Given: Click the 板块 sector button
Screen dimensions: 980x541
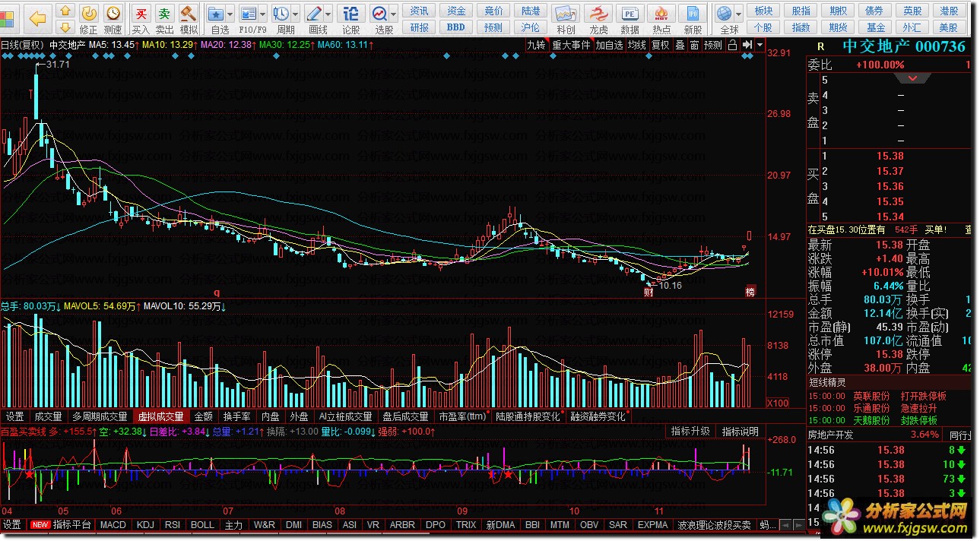Looking at the screenshot, I should click(x=763, y=11).
